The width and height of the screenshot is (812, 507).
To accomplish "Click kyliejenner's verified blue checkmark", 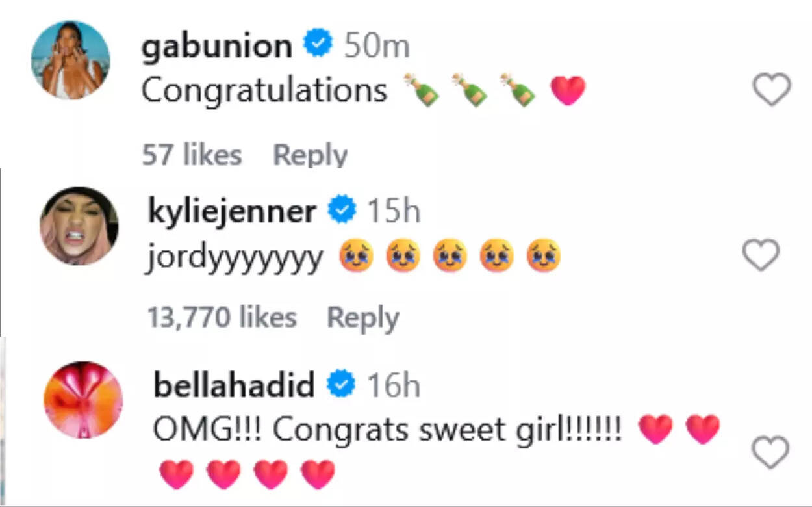I will pos(342,209).
